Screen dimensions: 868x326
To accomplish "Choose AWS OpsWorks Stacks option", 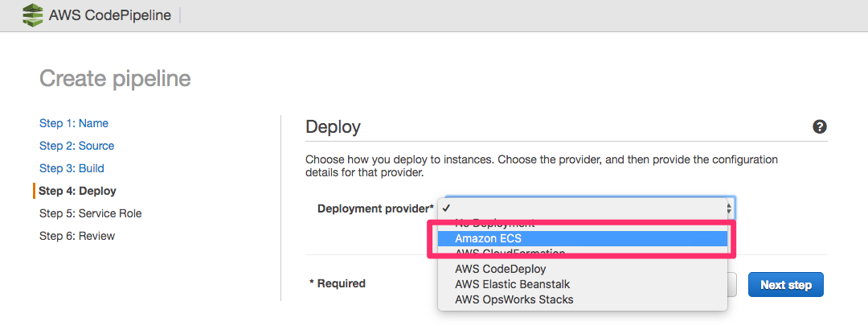I will click(582, 300).
